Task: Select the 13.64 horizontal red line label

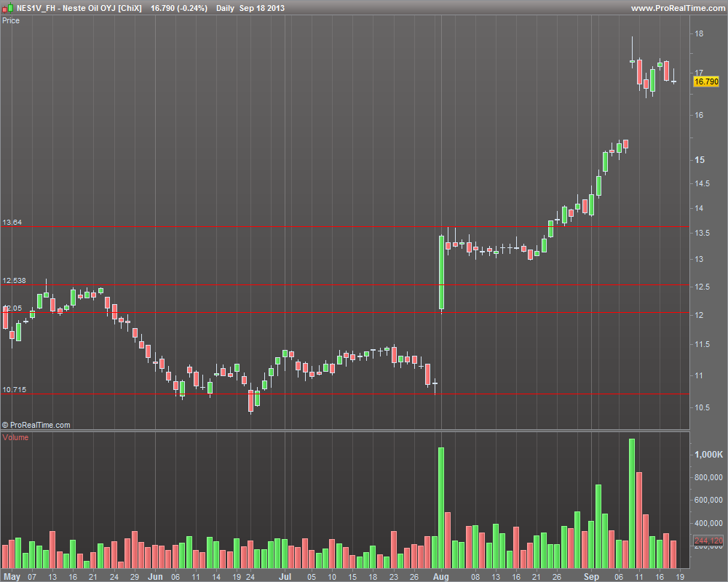Action: pos(12,223)
